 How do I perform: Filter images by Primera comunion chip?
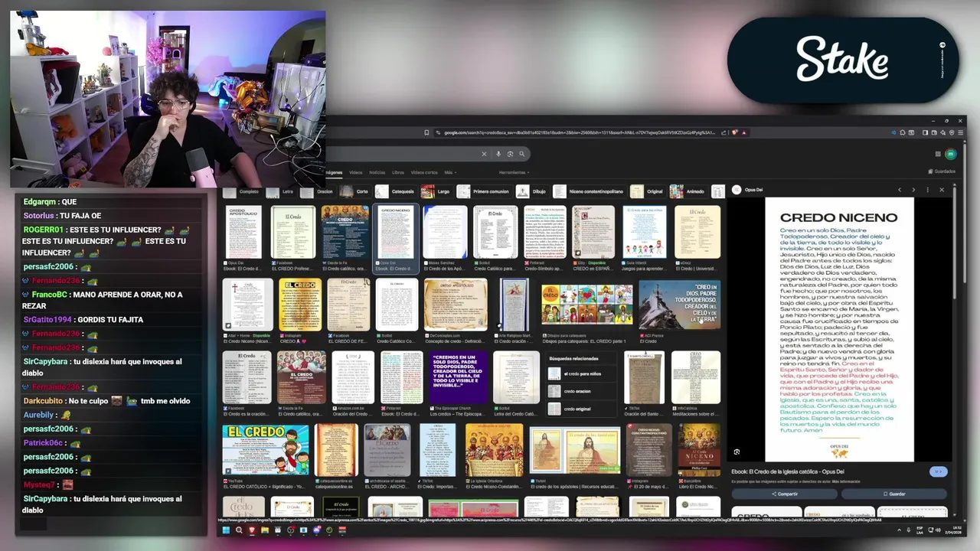[x=484, y=191]
